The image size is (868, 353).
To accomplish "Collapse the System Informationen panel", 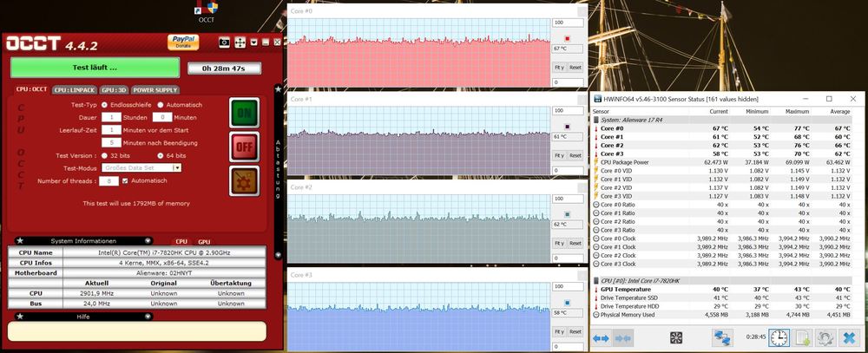I will [148, 240].
